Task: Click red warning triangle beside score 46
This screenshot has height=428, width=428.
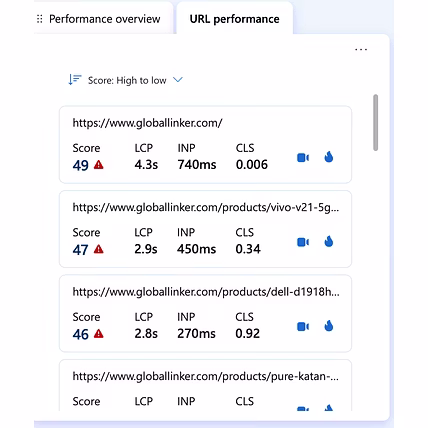Action: pyautogui.click(x=99, y=333)
